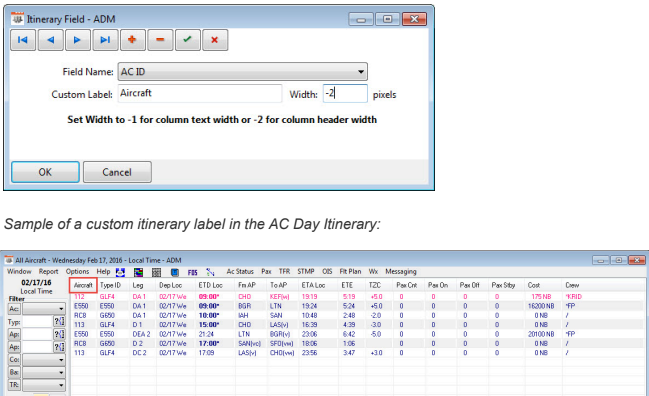Click the Width input field

(x=345, y=94)
